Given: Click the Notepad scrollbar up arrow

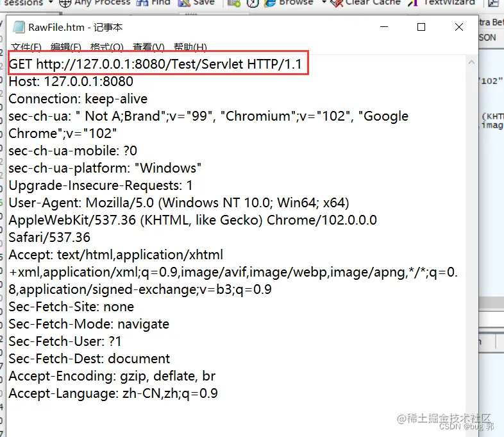Looking at the screenshot, I should [x=471, y=62].
